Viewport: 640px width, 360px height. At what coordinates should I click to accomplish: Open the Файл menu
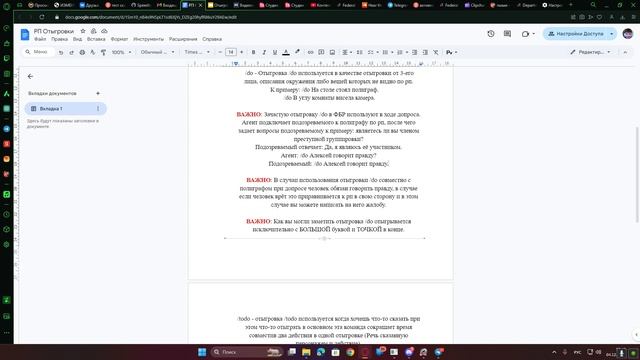point(40,39)
